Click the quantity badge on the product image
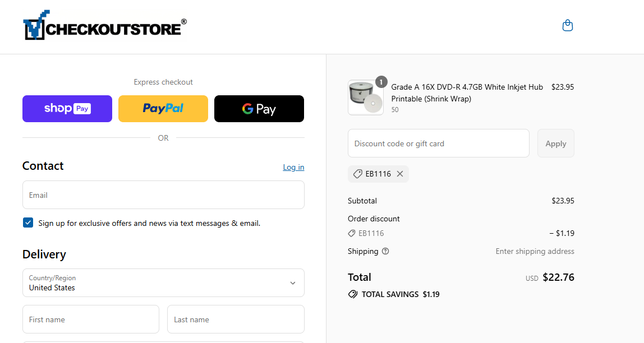 (x=381, y=81)
